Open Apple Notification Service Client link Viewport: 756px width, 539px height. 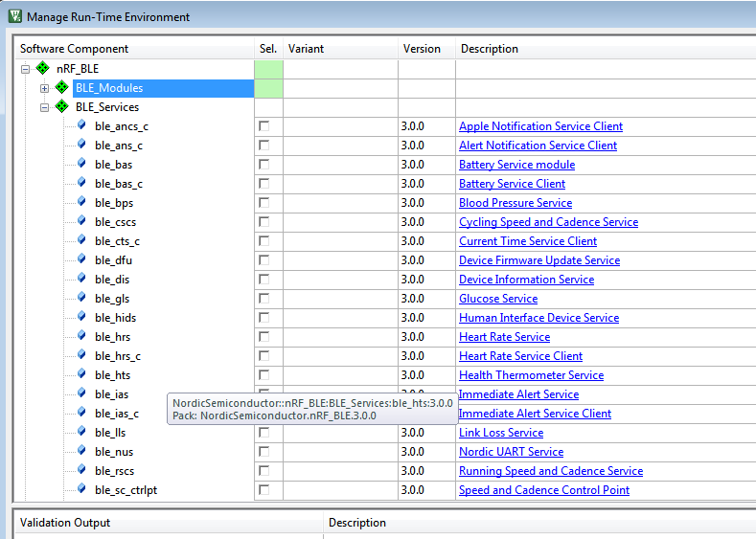point(540,126)
